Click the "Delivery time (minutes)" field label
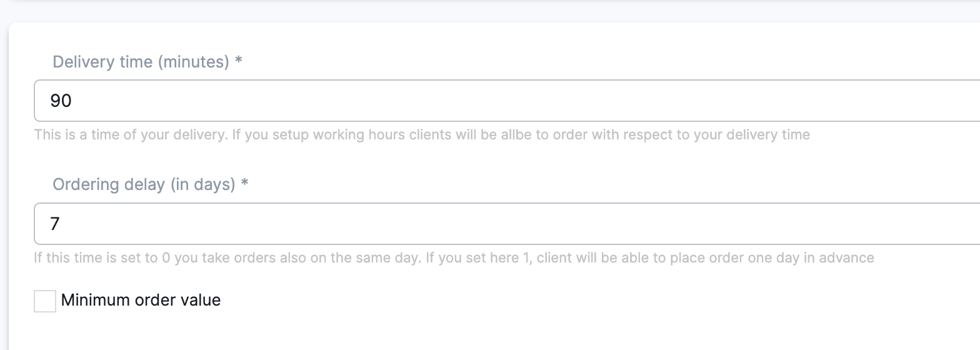Screen dimensions: 980x350 (141, 62)
